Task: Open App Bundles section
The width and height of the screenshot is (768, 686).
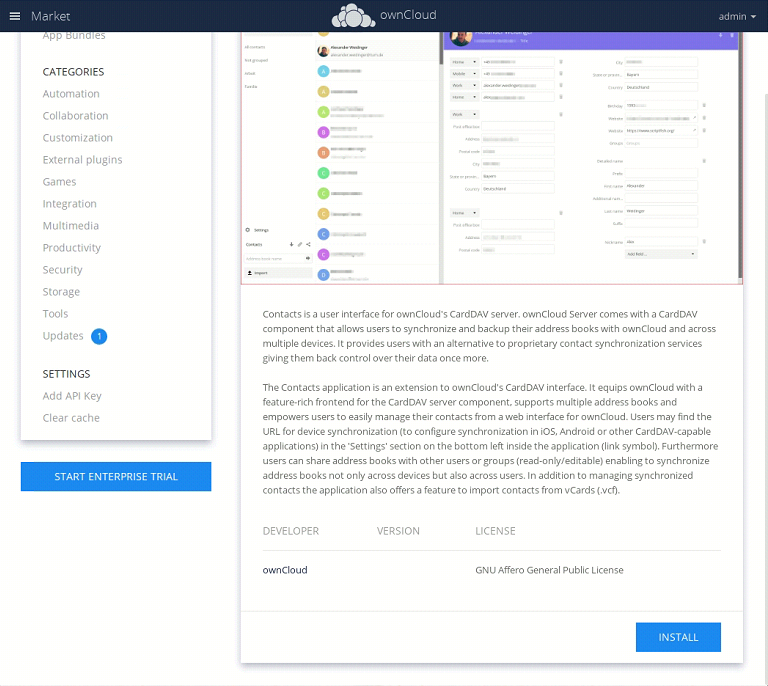Action: pyautogui.click(x=74, y=36)
